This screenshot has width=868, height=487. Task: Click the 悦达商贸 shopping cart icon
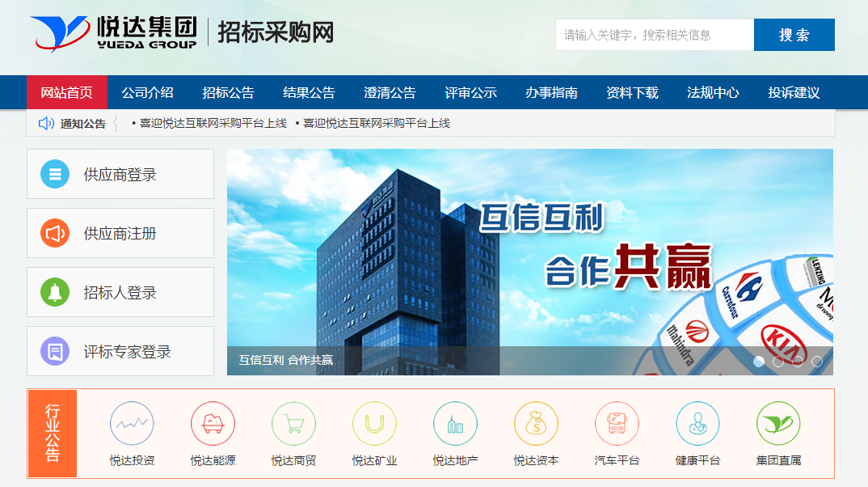(293, 423)
